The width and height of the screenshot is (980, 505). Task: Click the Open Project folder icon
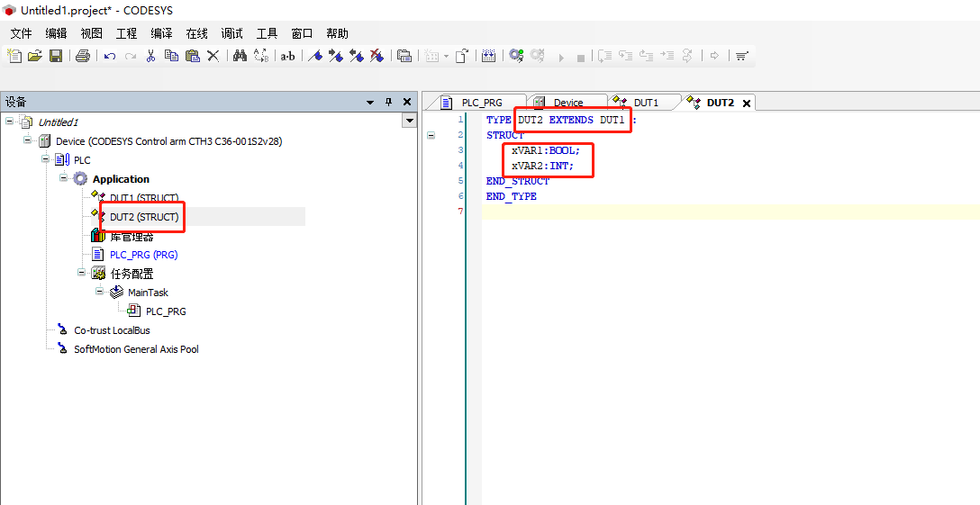[35, 56]
